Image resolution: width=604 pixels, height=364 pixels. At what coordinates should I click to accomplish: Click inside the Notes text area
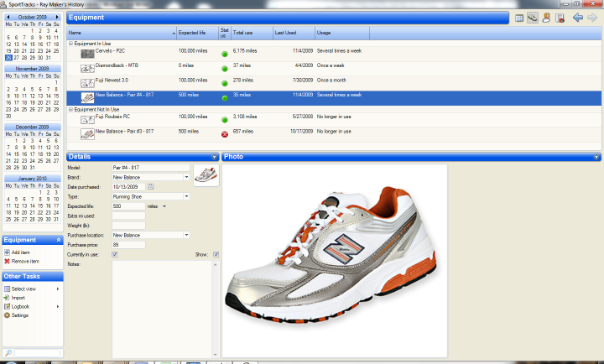(x=162, y=309)
